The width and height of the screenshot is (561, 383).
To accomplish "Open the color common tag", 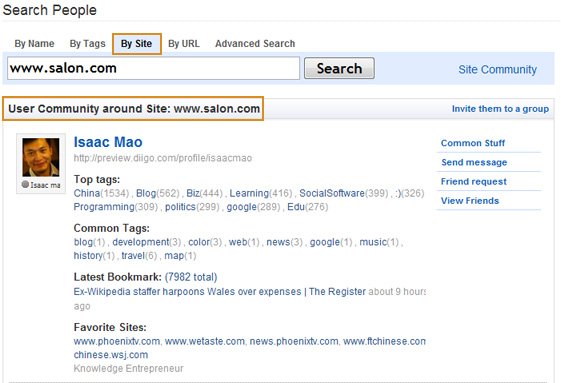I will [x=199, y=242].
